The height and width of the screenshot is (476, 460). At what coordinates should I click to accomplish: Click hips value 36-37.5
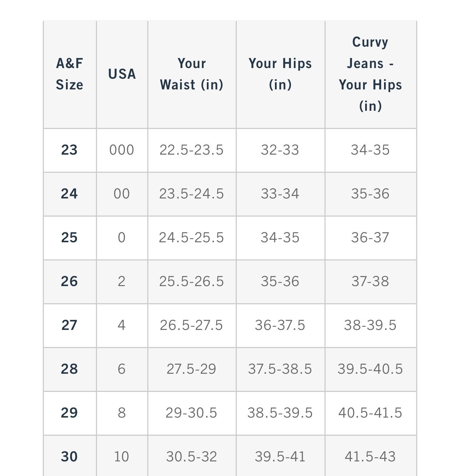tap(280, 325)
